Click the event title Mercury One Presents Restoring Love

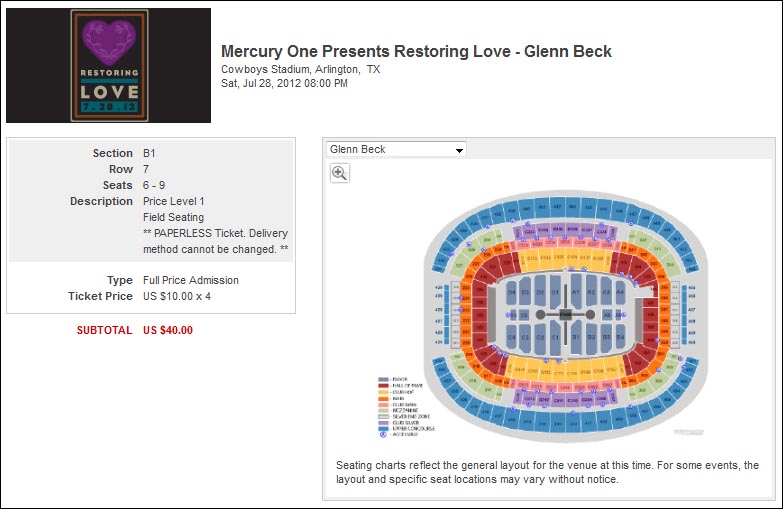pyautogui.click(x=416, y=51)
